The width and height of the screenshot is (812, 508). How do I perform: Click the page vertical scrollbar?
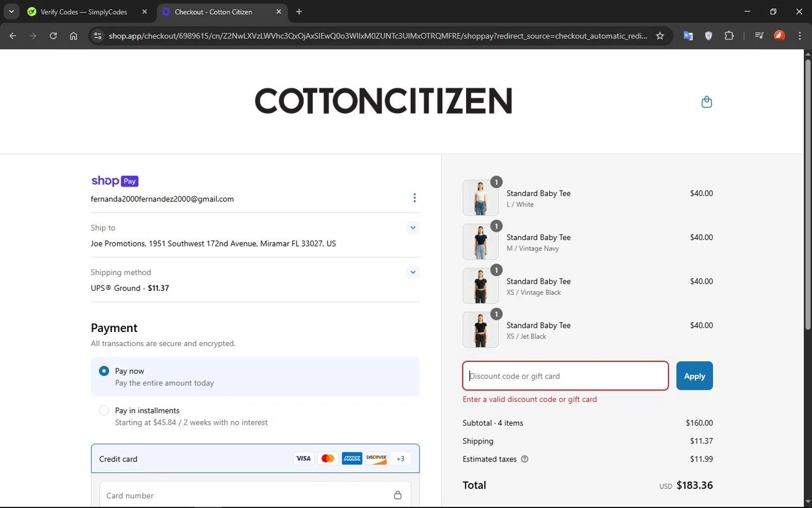click(x=808, y=195)
